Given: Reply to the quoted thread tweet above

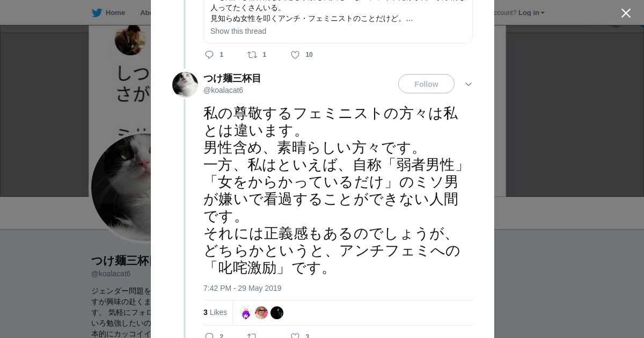Looking at the screenshot, I should [x=210, y=55].
